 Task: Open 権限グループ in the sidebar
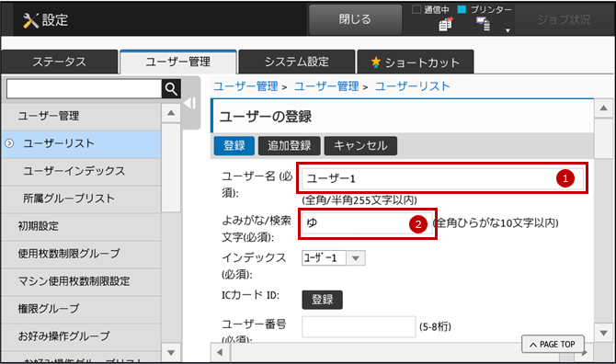point(81,309)
